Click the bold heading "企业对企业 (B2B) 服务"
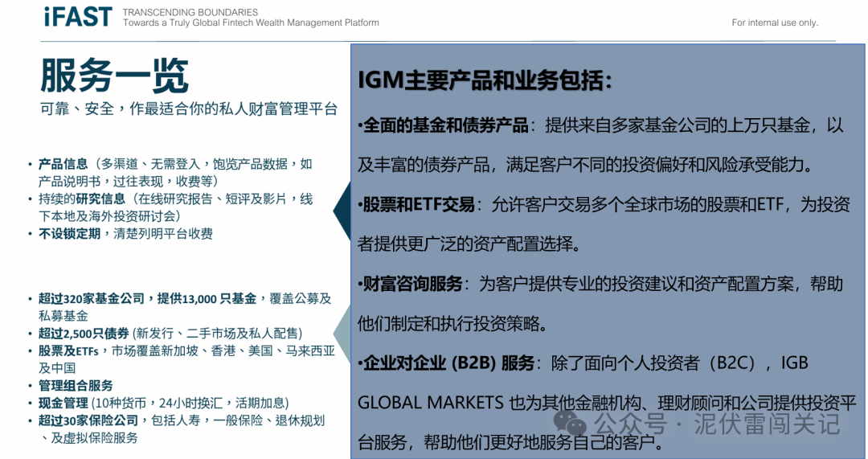Image resolution: width=868 pixels, height=459 pixels. coord(448,363)
